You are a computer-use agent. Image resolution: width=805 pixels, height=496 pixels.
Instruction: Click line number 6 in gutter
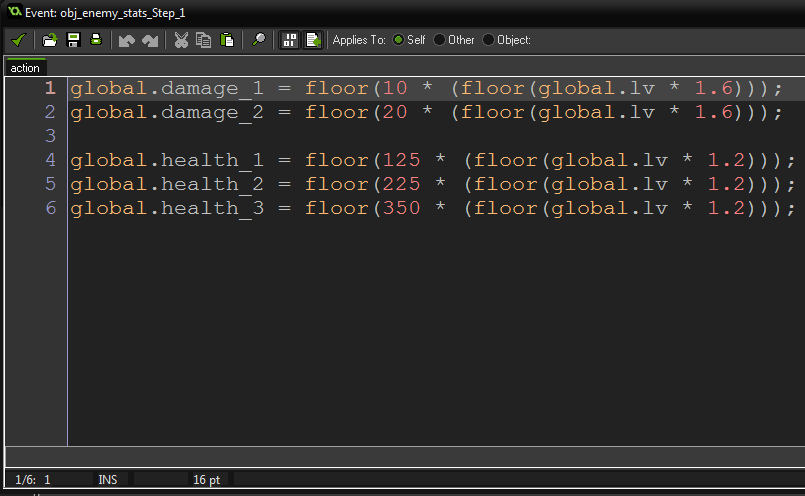(x=50, y=208)
